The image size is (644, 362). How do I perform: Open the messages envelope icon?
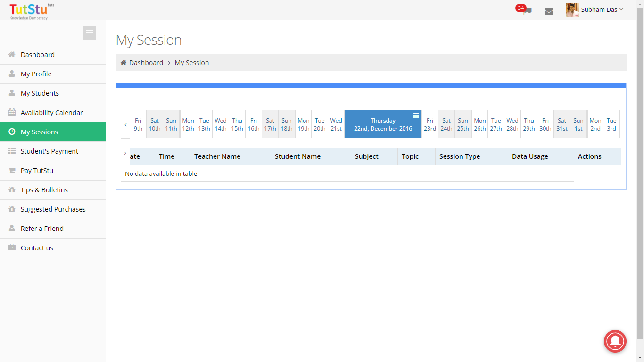pyautogui.click(x=549, y=11)
